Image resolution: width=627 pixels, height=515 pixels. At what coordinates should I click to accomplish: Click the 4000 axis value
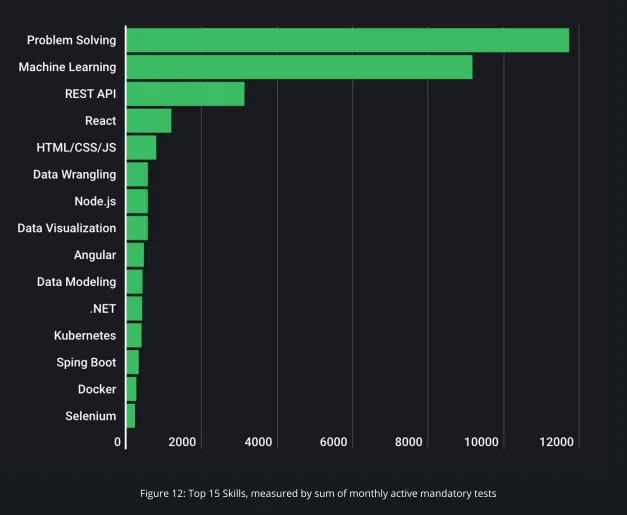point(258,442)
